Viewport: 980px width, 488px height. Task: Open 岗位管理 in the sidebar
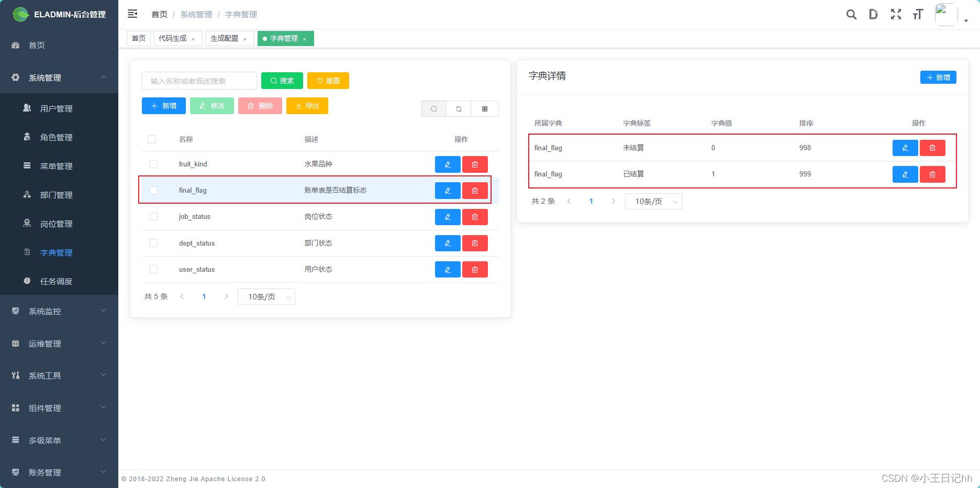[59, 224]
